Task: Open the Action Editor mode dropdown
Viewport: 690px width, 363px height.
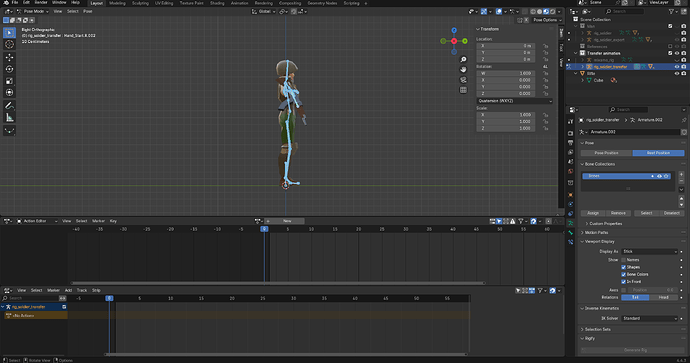Action: (37, 221)
